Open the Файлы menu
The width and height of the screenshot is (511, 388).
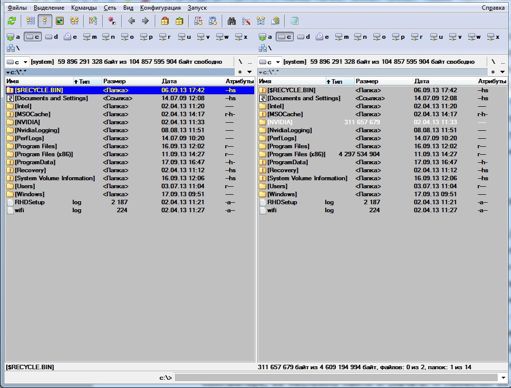tap(17, 7)
